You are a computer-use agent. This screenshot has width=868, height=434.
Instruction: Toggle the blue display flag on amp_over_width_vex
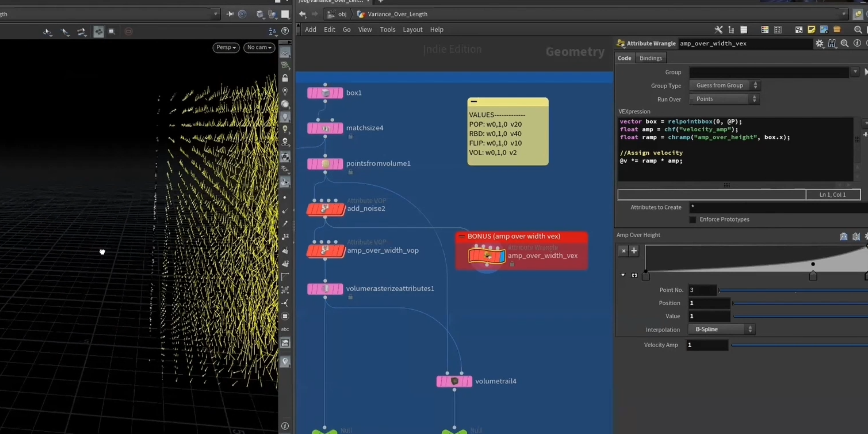pos(502,256)
